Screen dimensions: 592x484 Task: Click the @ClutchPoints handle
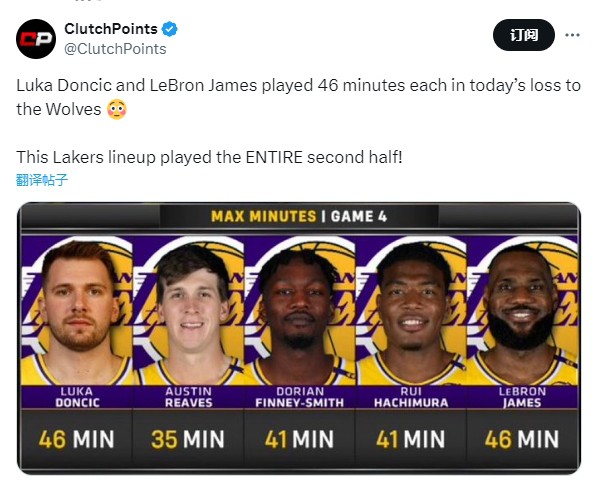pyautogui.click(x=115, y=49)
